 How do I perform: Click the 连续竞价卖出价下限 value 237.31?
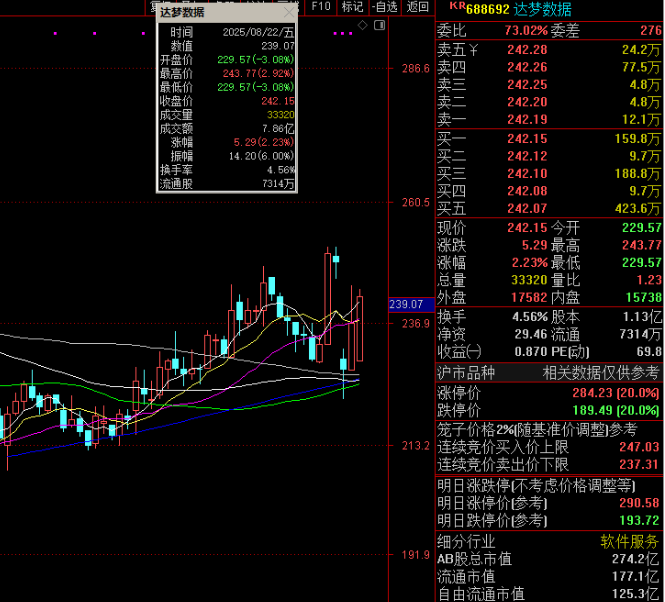tap(639, 465)
